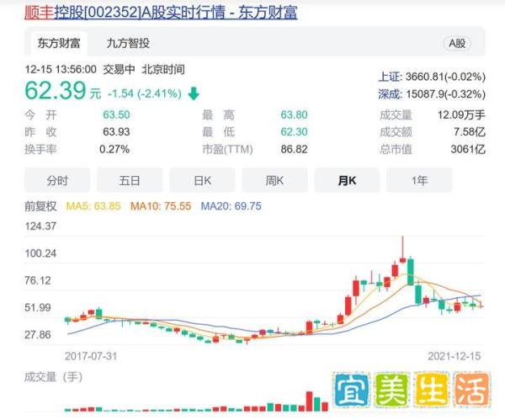This screenshot has height=420, width=505.
Task: Switch to the 九方智投 tab
Action: coord(128,43)
